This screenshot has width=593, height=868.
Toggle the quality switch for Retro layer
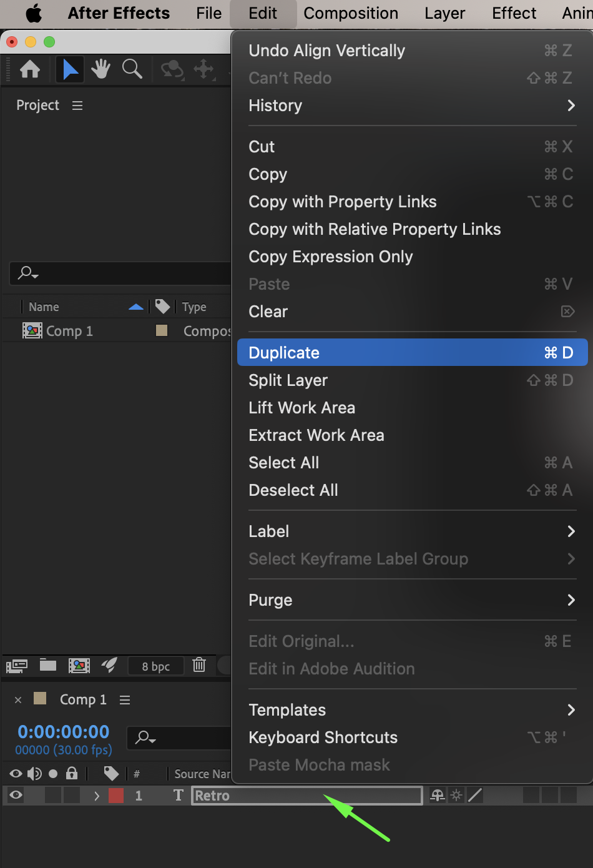click(475, 795)
